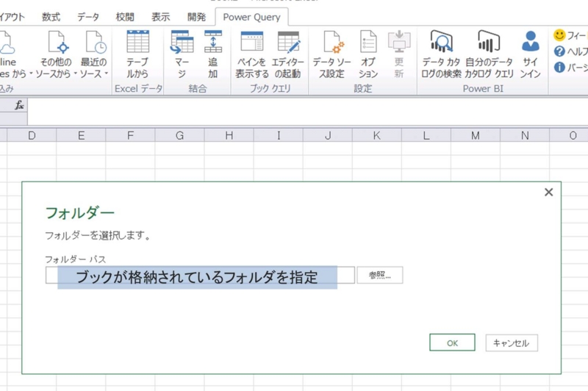Select column O header
588x391 pixels.
coord(569,135)
